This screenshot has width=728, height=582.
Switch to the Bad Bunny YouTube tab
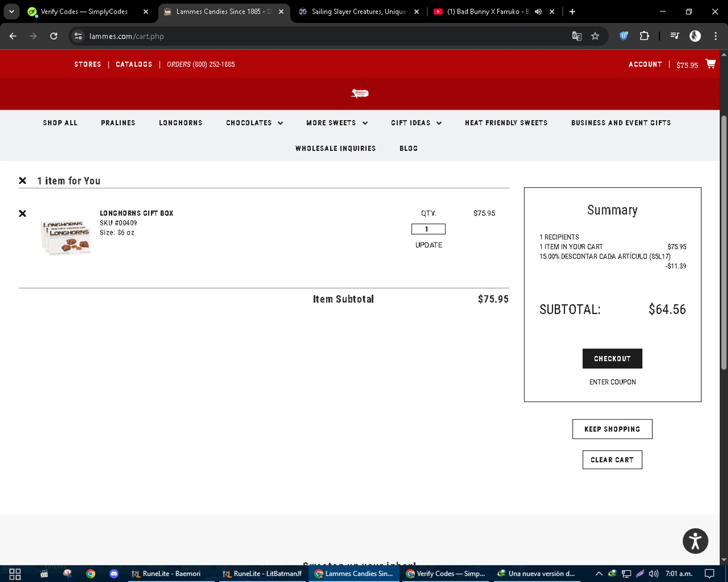point(488,12)
